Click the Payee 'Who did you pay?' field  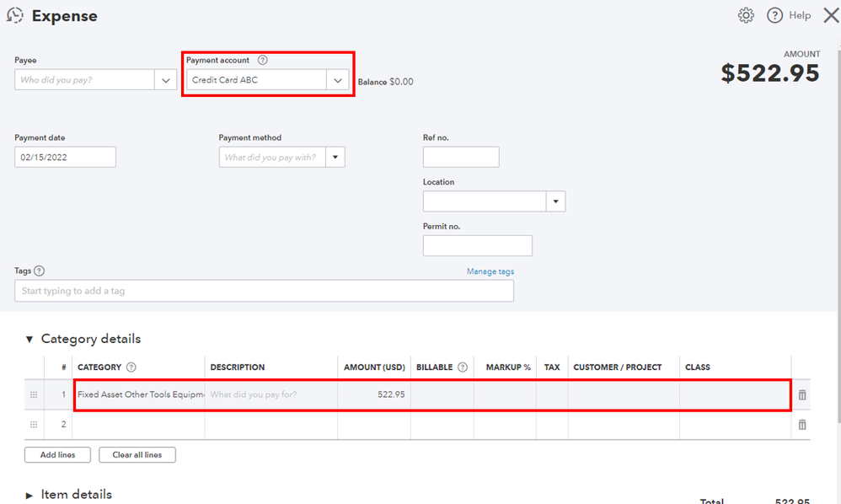point(85,80)
